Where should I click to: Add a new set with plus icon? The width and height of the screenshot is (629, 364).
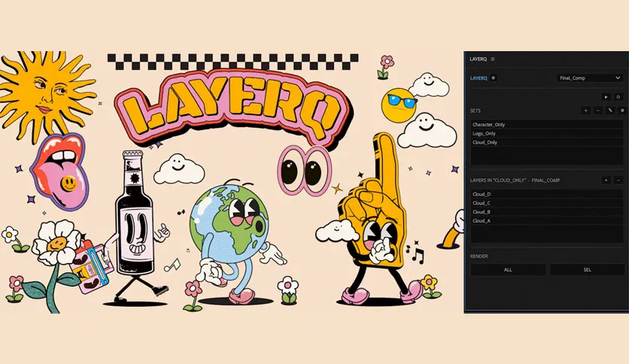coord(585,111)
